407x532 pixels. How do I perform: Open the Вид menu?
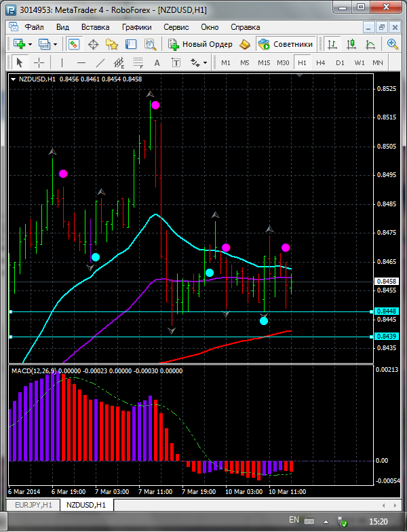(x=62, y=27)
